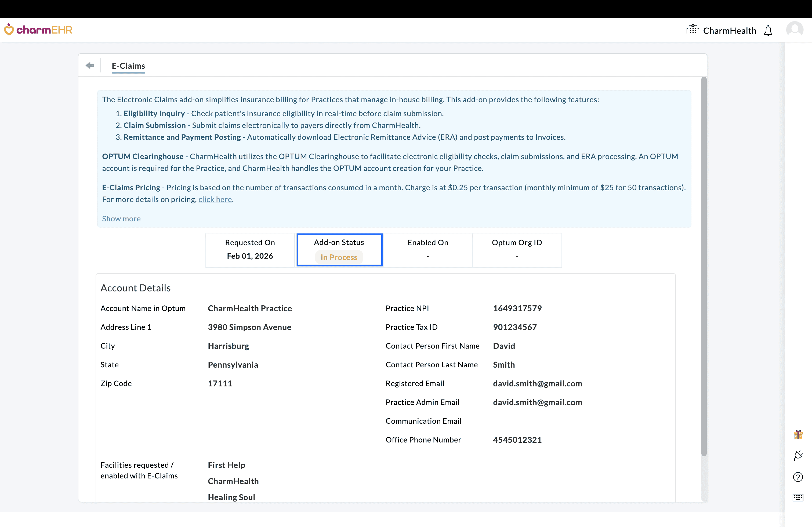This screenshot has height=527, width=812.
Task: Click the contact first name David
Action: pyautogui.click(x=504, y=346)
